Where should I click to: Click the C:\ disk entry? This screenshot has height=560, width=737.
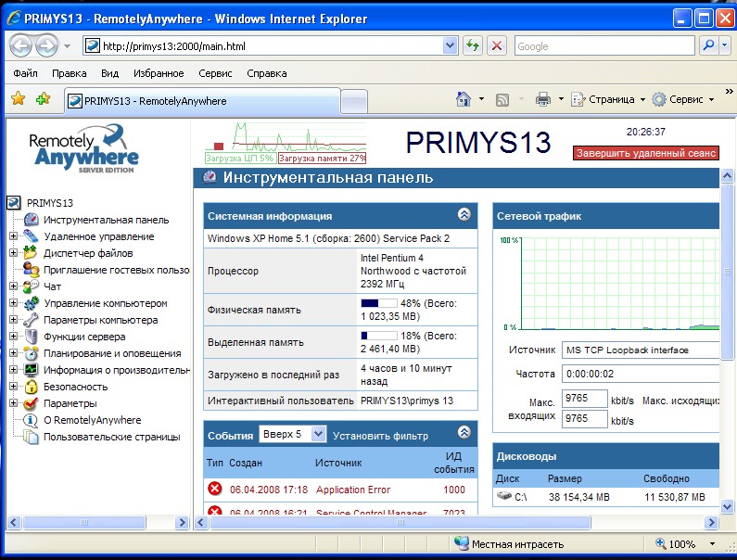514,497
